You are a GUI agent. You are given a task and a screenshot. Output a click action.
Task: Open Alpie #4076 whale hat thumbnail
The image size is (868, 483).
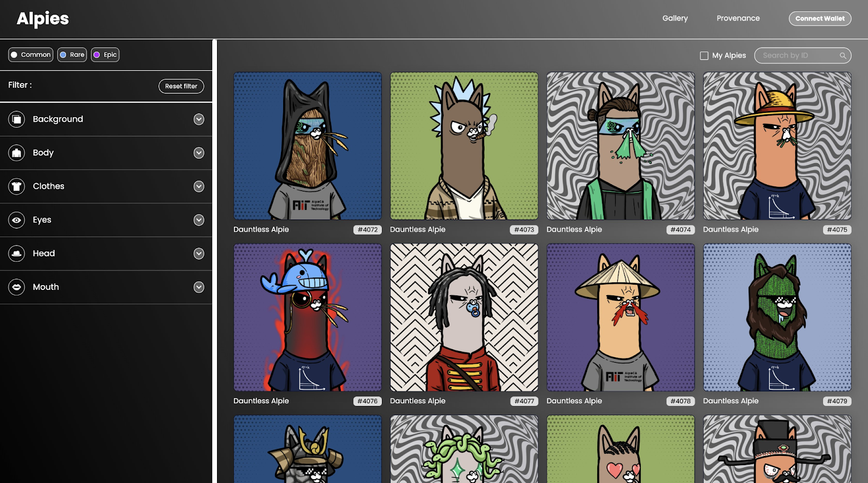[308, 317]
